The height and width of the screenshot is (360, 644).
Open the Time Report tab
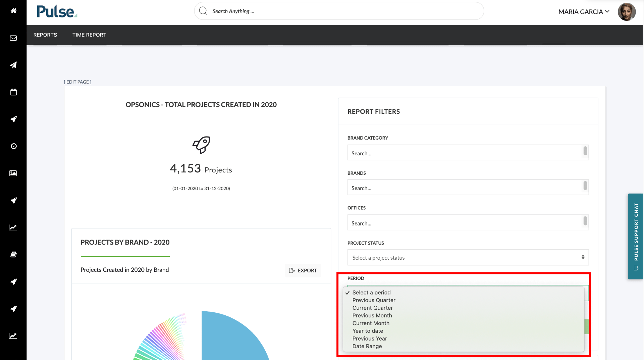pos(89,35)
